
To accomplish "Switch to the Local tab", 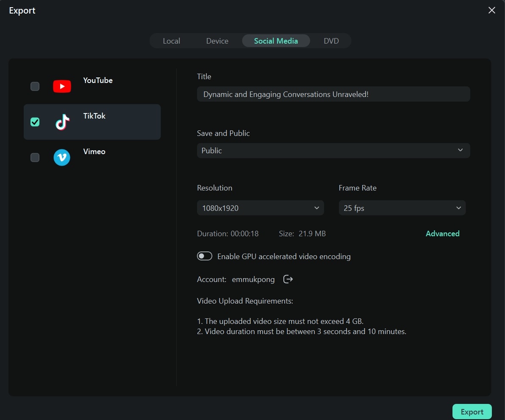I will [171, 41].
